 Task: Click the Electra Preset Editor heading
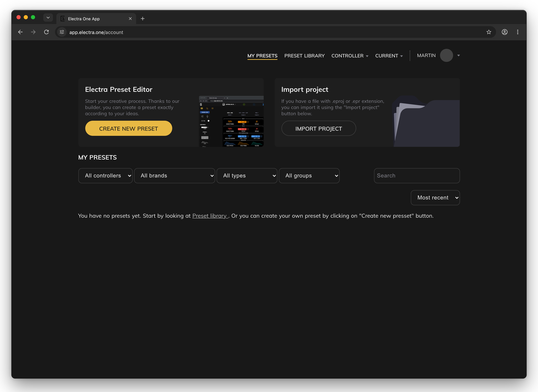pyautogui.click(x=119, y=89)
